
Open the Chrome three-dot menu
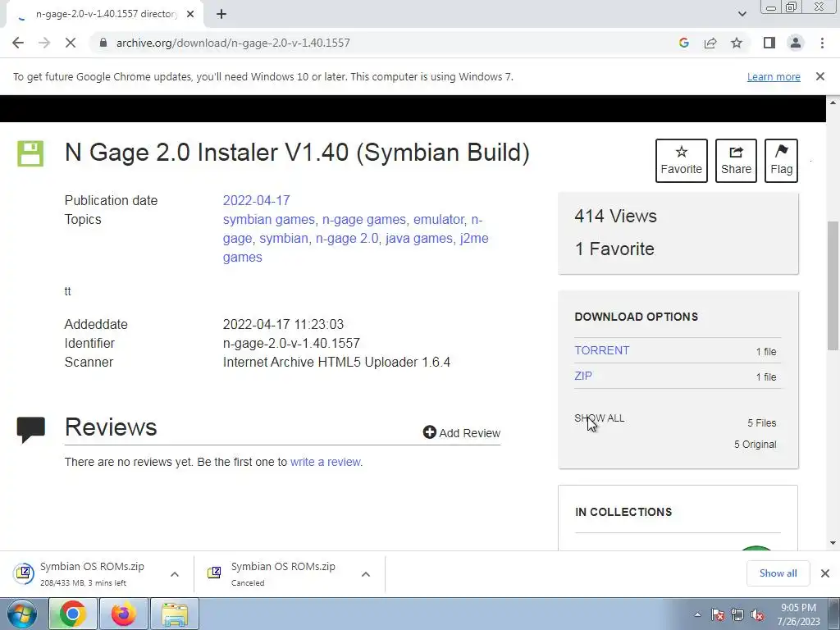(822, 43)
